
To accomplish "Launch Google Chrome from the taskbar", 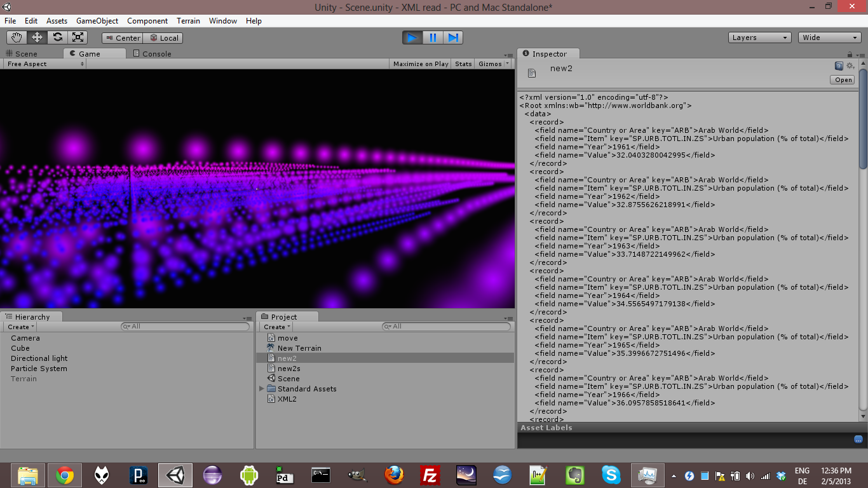I will pyautogui.click(x=64, y=475).
